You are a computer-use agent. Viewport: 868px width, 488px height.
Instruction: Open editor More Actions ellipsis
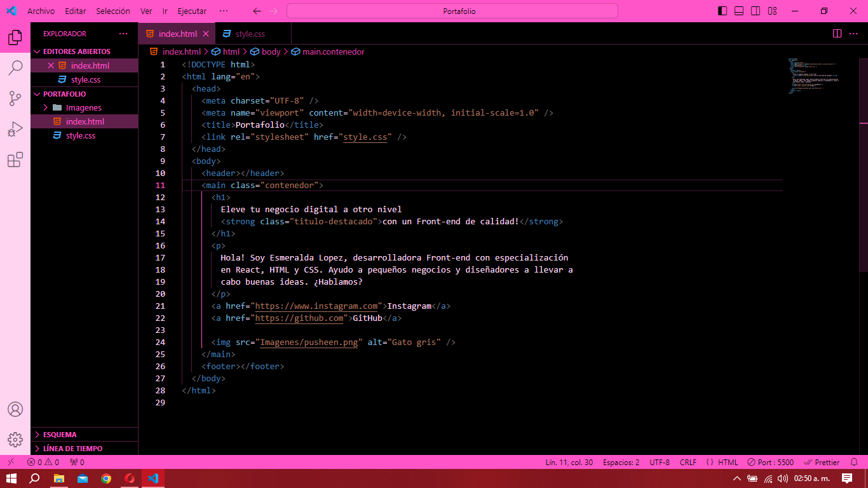(x=854, y=34)
